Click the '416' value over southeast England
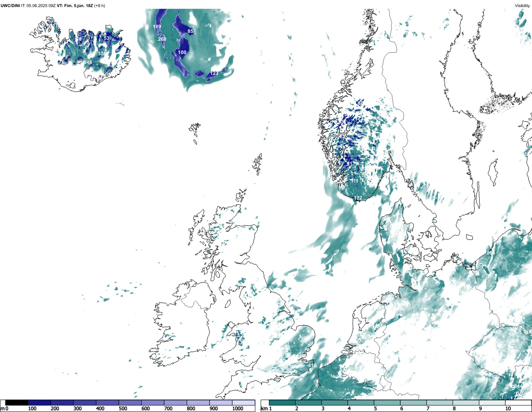Image resolution: width=532 pixels, height=412 pixels. tap(312, 366)
